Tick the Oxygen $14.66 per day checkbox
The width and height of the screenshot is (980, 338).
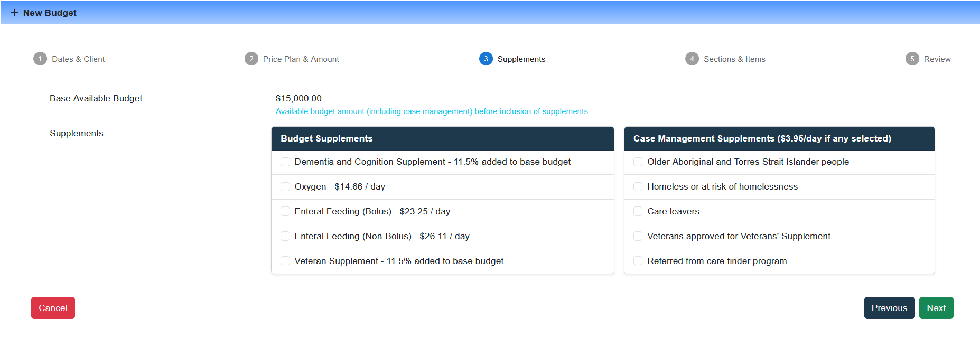[x=285, y=187]
